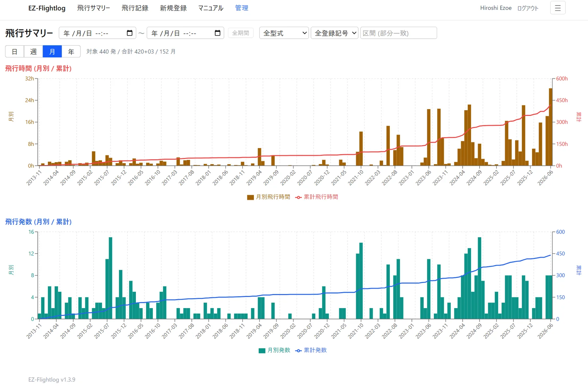Viewport: 588px width, 386px height.
Task: Toggle 月別飛行時間 legend swatch
Action: pyautogui.click(x=250, y=197)
